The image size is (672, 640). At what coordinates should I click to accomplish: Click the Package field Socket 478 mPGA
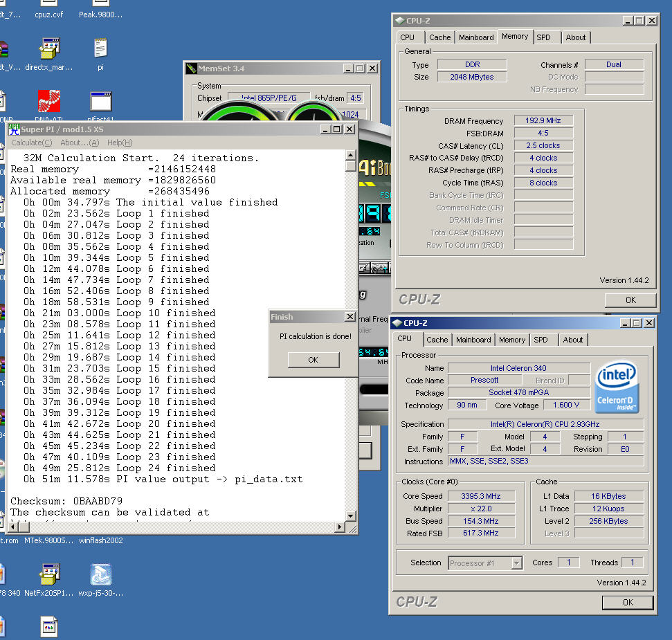tap(518, 393)
